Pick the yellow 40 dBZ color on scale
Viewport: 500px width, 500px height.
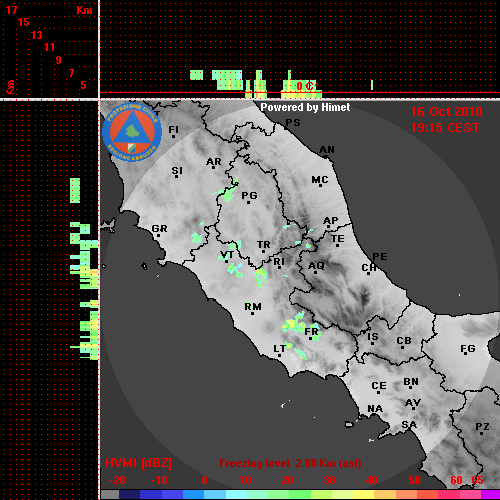coord(364,494)
